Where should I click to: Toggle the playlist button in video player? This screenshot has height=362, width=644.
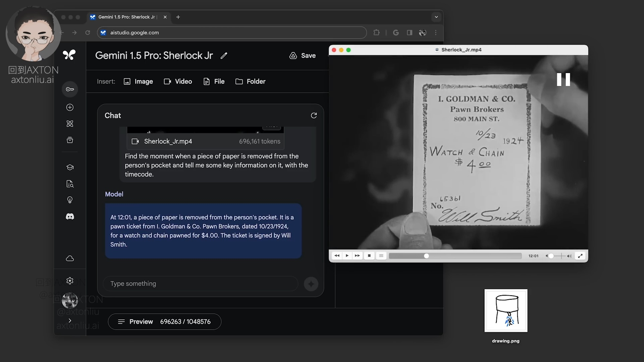point(381,256)
